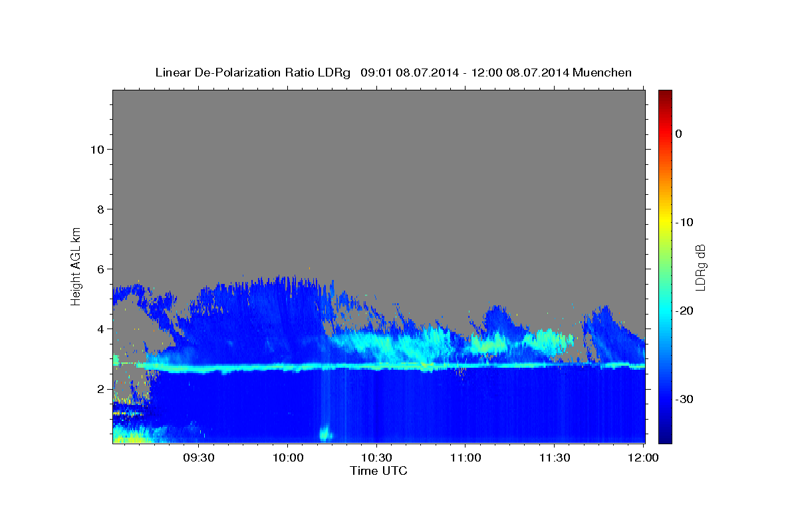Click the 10:00 time tick label
The height and width of the screenshot is (532, 798).
click(x=287, y=458)
